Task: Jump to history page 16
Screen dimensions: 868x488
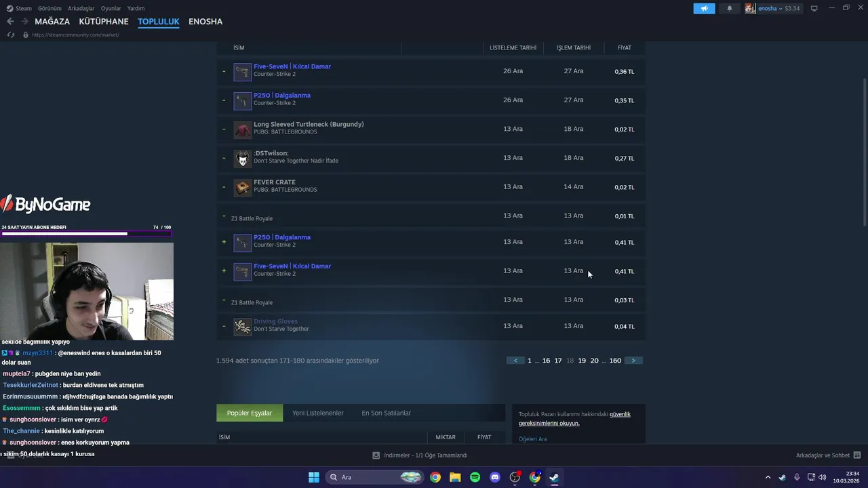Action: 546,361
